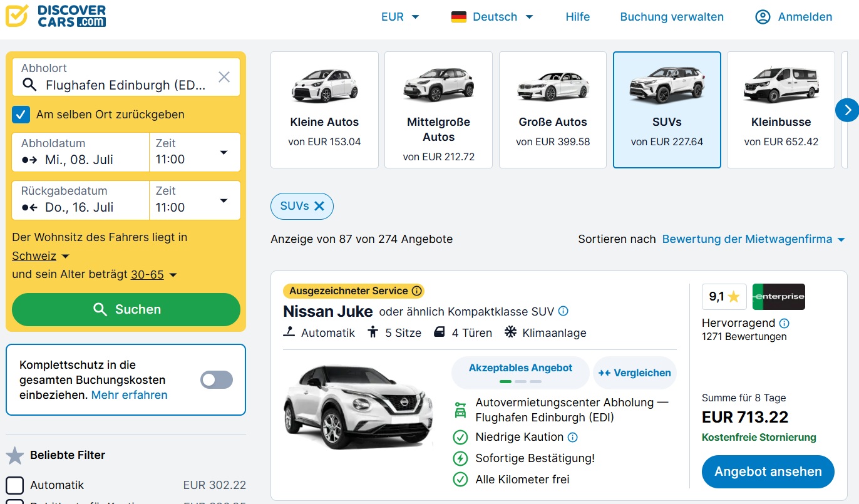Click the Kostenfreie Stornierung text
The width and height of the screenshot is (859, 504).
759,438
